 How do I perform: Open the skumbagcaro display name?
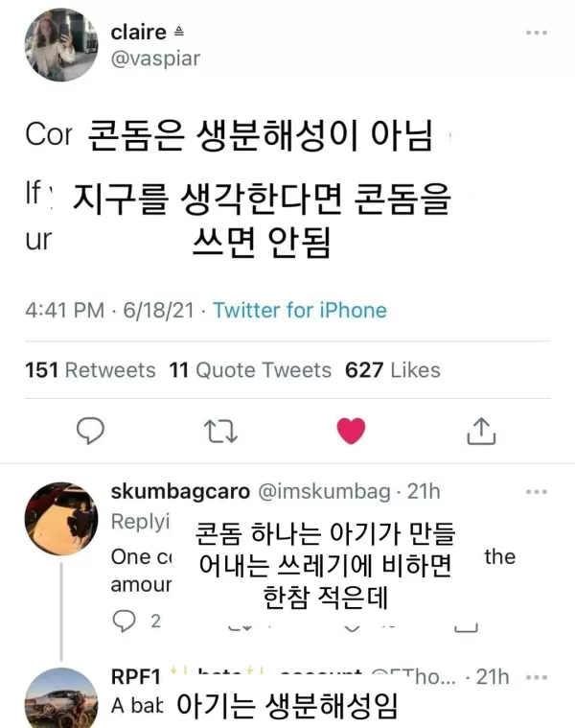tap(180, 492)
